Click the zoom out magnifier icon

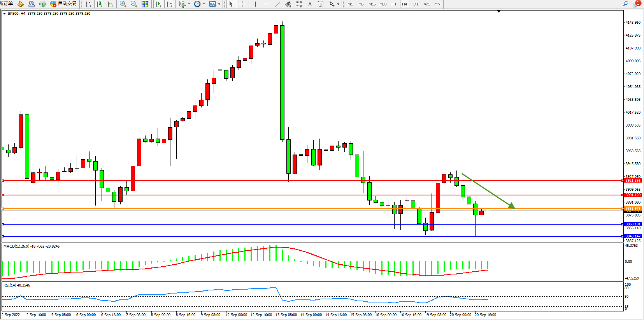click(x=134, y=4)
